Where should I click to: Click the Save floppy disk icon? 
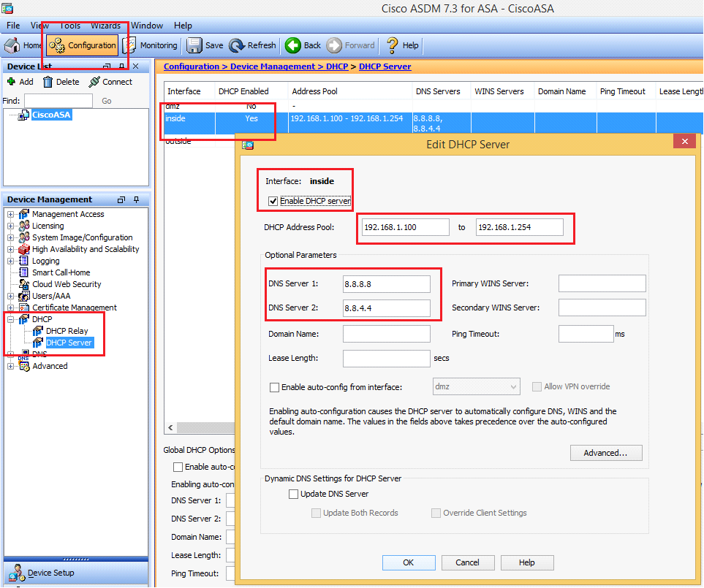pyautogui.click(x=194, y=45)
